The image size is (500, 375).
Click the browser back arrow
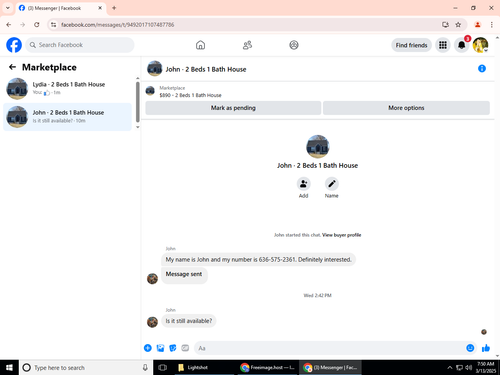tap(9, 25)
